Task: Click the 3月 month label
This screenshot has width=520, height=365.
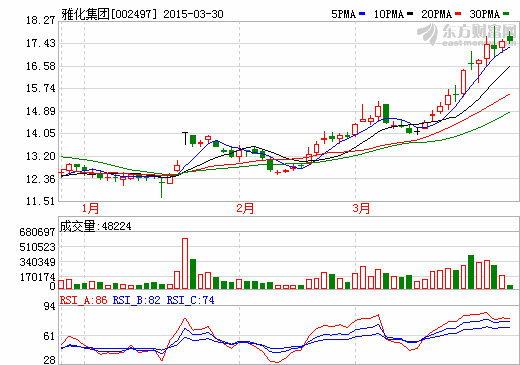Action: click(x=361, y=209)
